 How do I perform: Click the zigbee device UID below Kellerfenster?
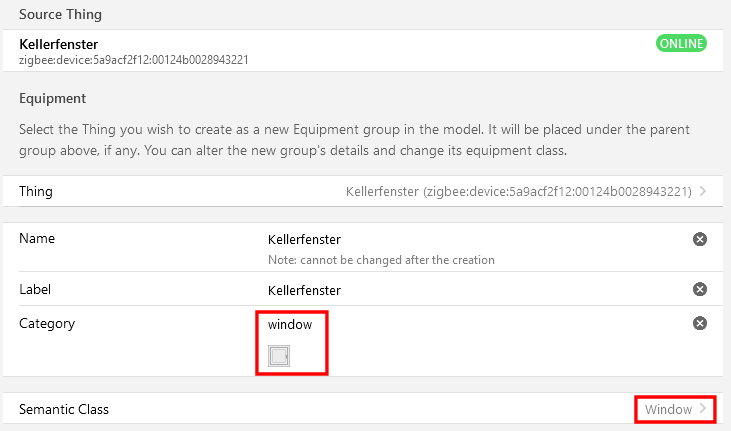[x=133, y=60]
